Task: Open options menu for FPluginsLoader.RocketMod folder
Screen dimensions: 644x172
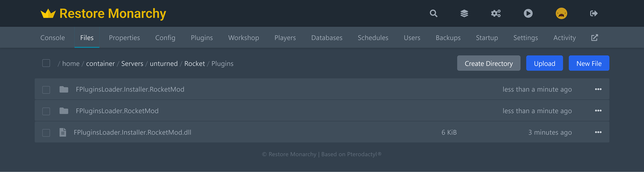Action: pyautogui.click(x=598, y=111)
